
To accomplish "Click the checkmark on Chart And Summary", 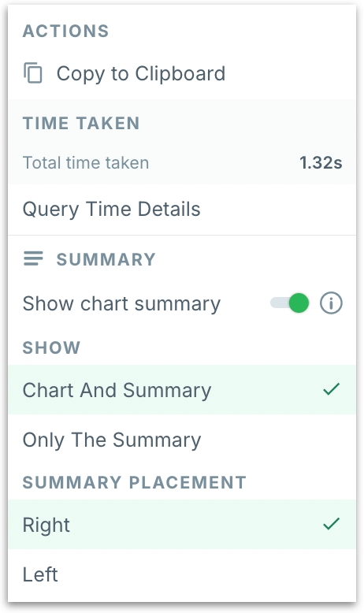I will pos(331,389).
